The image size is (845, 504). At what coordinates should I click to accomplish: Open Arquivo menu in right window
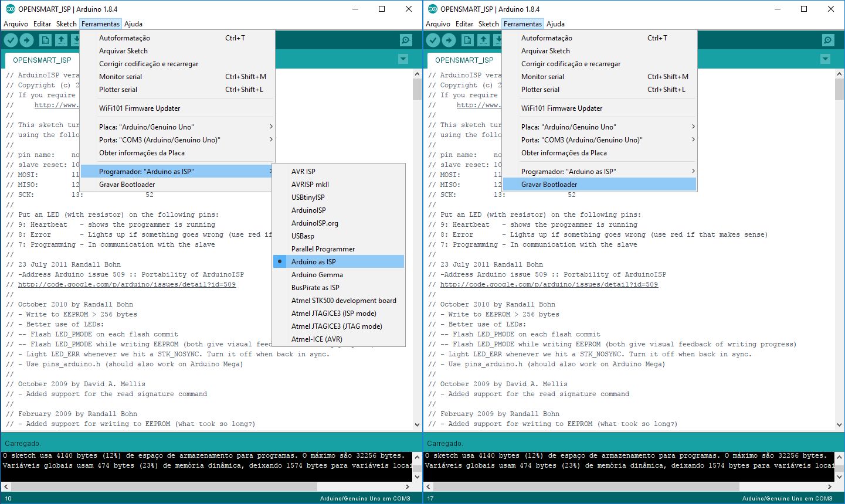(438, 24)
